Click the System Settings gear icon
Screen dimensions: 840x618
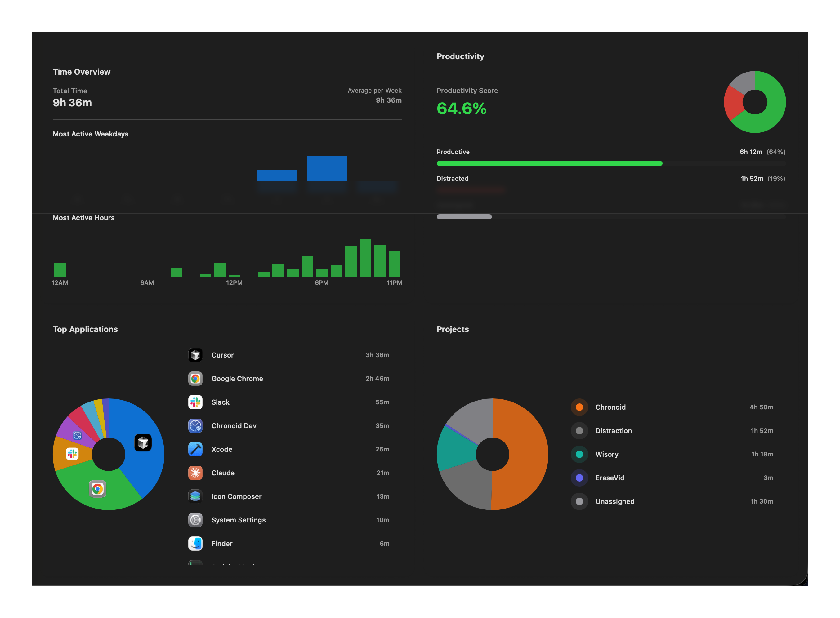pos(195,520)
